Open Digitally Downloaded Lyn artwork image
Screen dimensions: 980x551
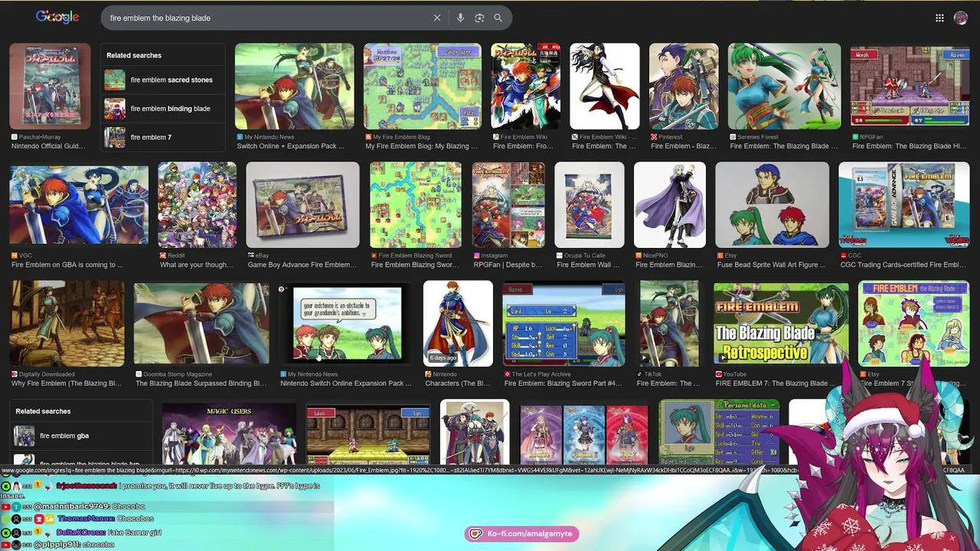point(67,323)
